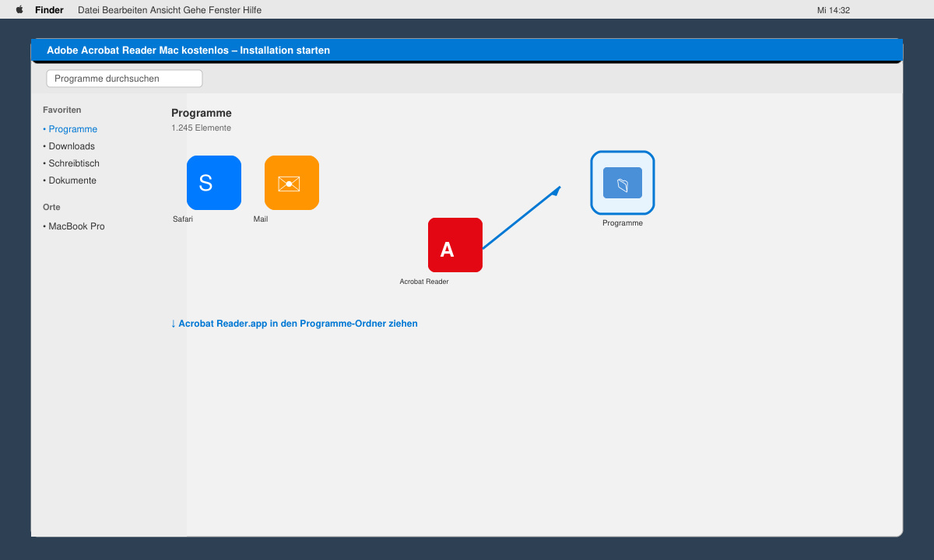Click the Acrobat Reader caption text
Image resolution: width=934 pixels, height=560 pixels.
coord(424,282)
